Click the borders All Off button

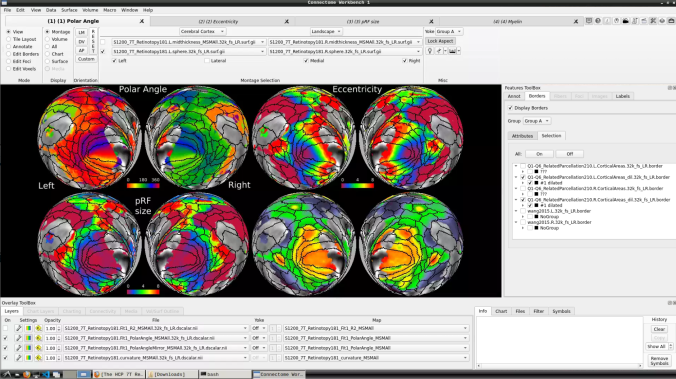[570, 154]
